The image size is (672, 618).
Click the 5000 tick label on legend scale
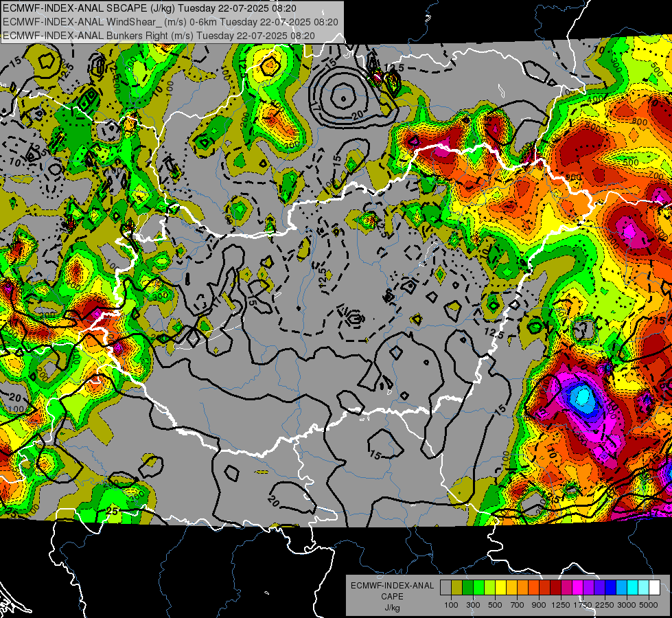point(649,605)
